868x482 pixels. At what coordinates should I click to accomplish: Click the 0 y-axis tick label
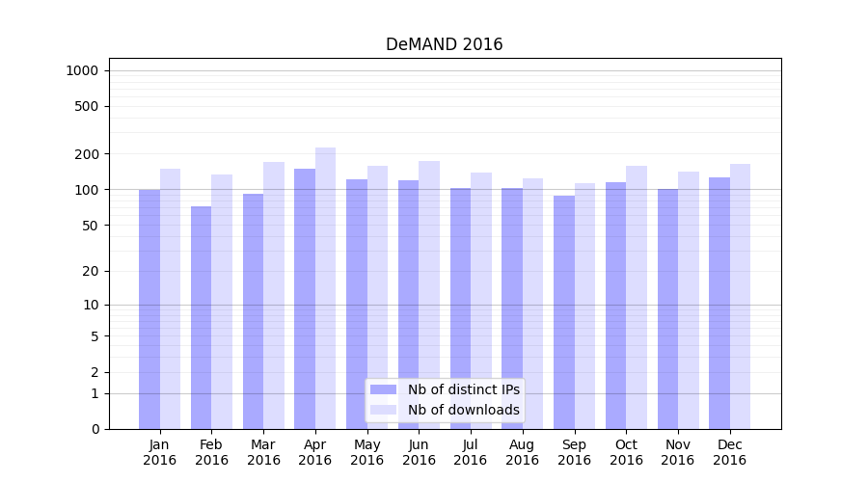[x=95, y=429]
